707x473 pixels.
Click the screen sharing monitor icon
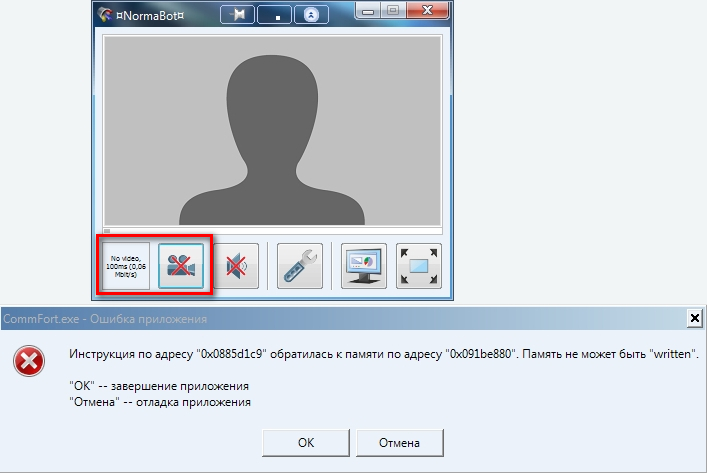click(x=364, y=266)
